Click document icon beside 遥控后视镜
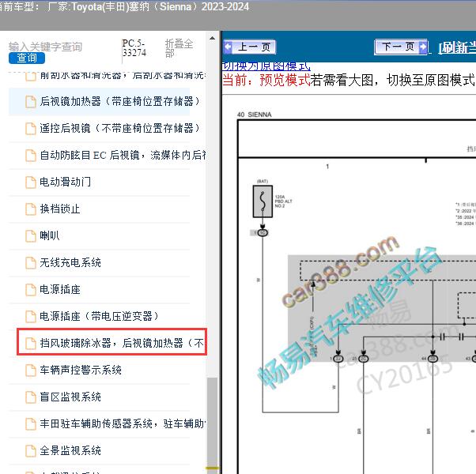Viewport: 476px width, 474px height. click(31, 129)
